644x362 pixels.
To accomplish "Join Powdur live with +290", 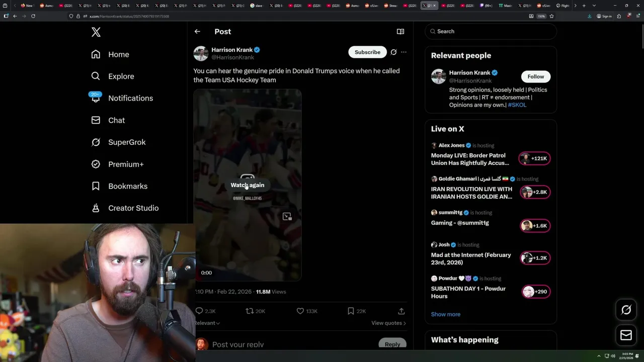I will point(535,292).
